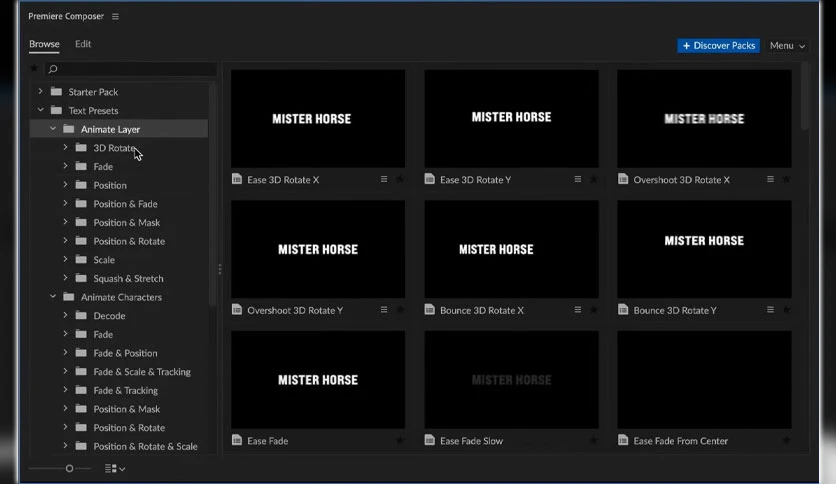The image size is (836, 484).
Task: Click the folder tree vertical scrollbar
Action: 213,195
